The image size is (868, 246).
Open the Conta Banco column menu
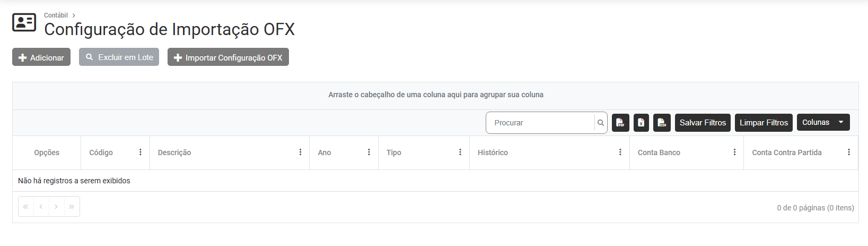tap(734, 152)
